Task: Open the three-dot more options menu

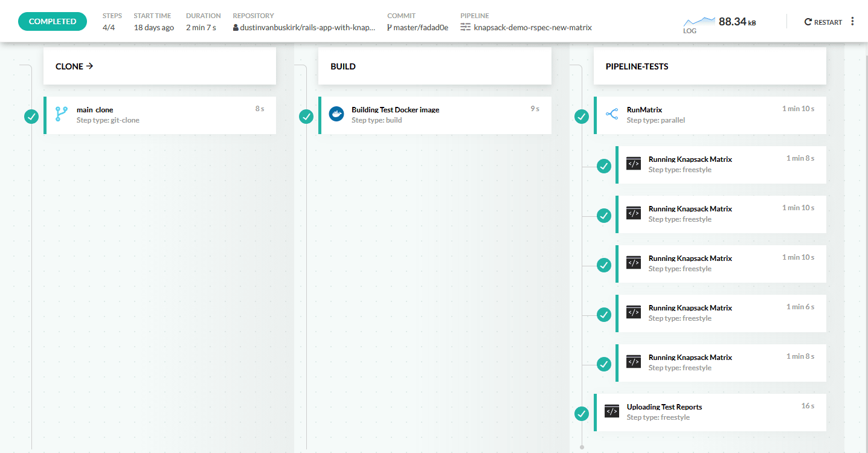Action: pyautogui.click(x=852, y=22)
